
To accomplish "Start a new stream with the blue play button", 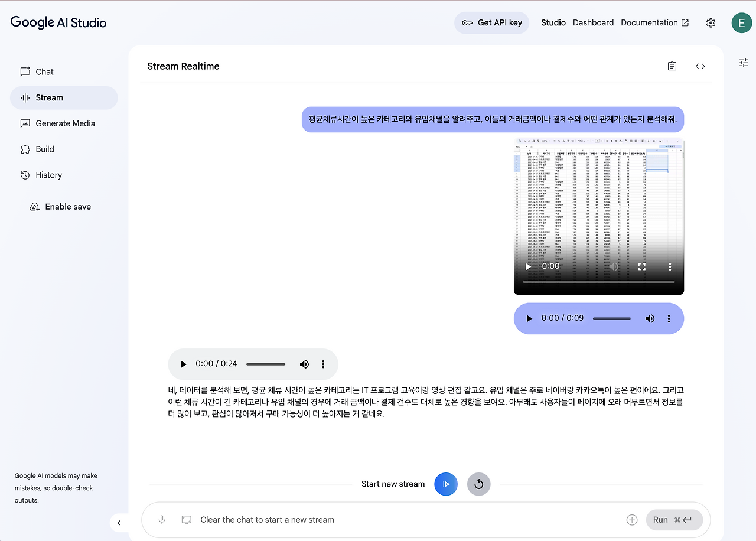I will [446, 484].
